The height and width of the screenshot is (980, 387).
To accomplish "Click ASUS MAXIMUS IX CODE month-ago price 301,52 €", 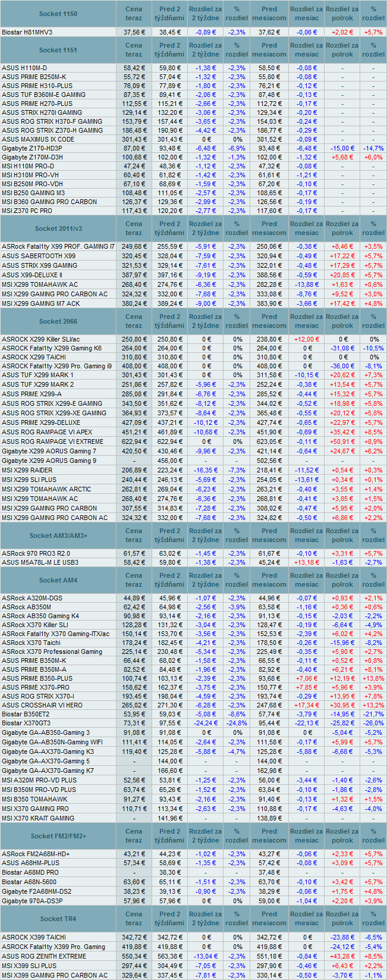I will (269, 139).
